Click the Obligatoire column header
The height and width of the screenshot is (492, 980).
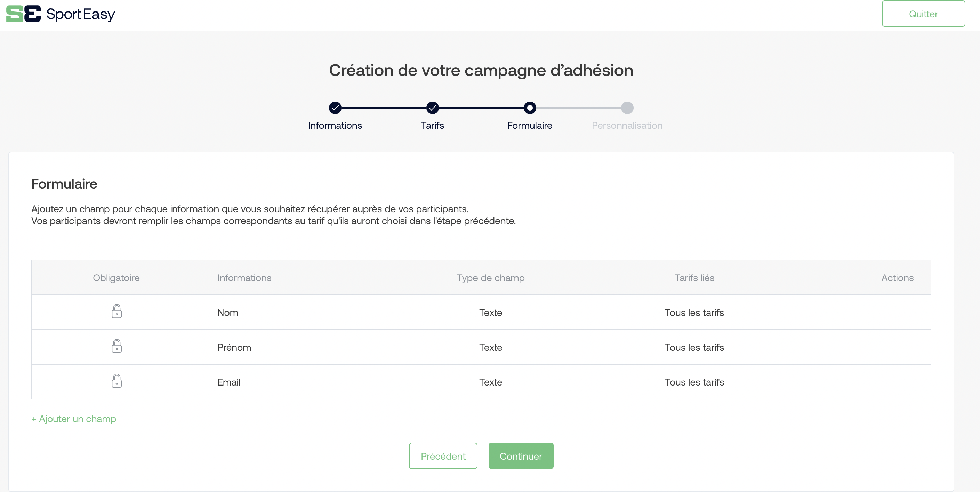116,278
